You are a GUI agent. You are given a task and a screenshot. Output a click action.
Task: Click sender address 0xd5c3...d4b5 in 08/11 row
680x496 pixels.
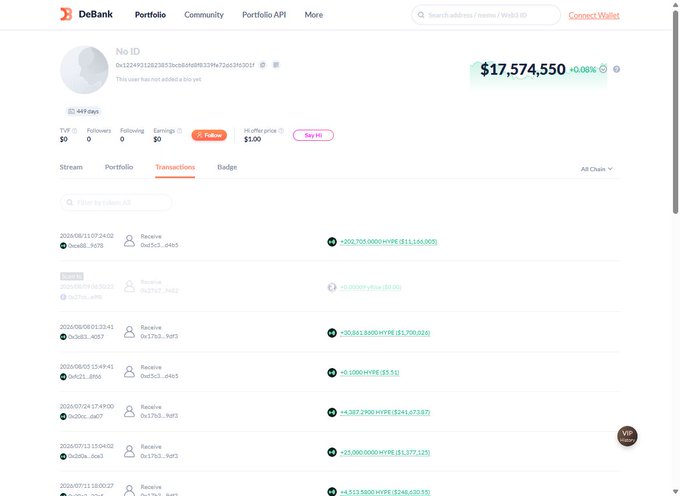(159, 245)
